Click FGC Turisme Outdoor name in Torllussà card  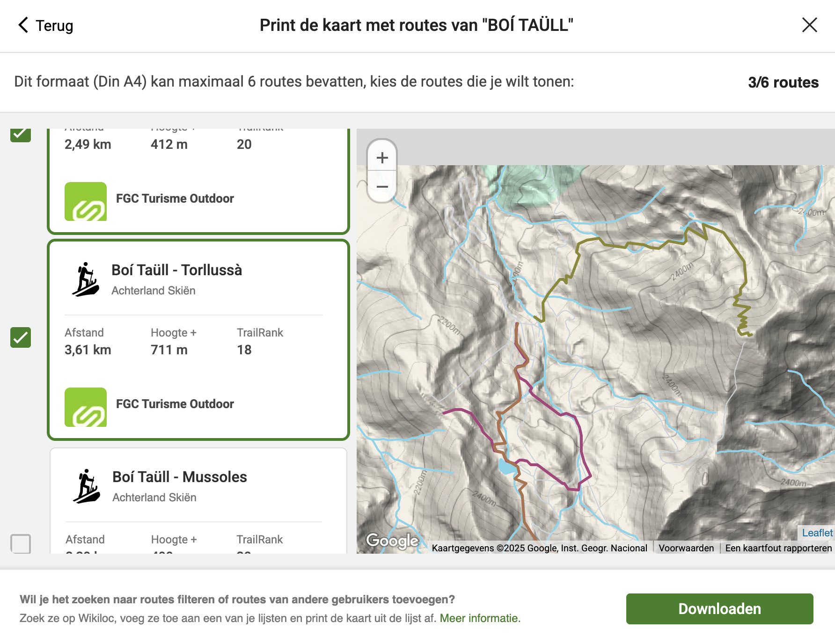(x=175, y=404)
